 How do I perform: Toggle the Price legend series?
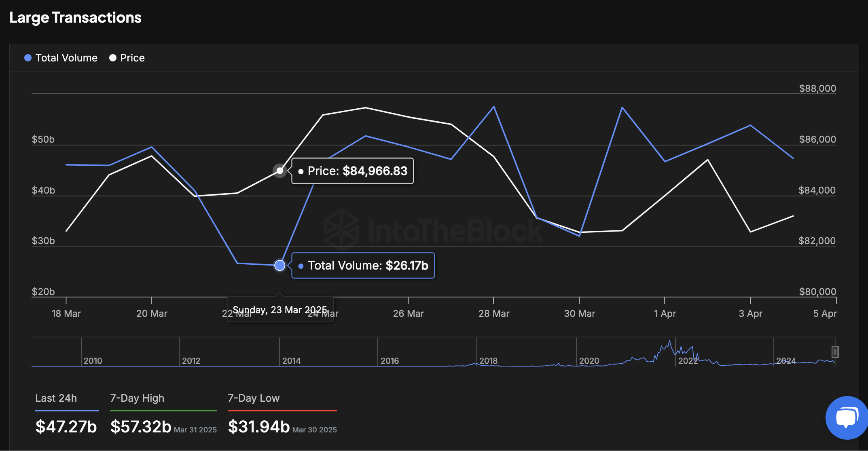(127, 58)
